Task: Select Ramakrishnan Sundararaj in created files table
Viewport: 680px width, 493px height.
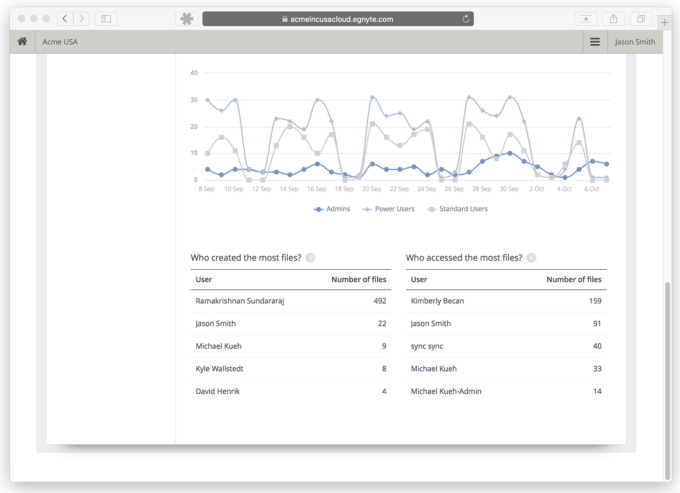Action: point(240,301)
